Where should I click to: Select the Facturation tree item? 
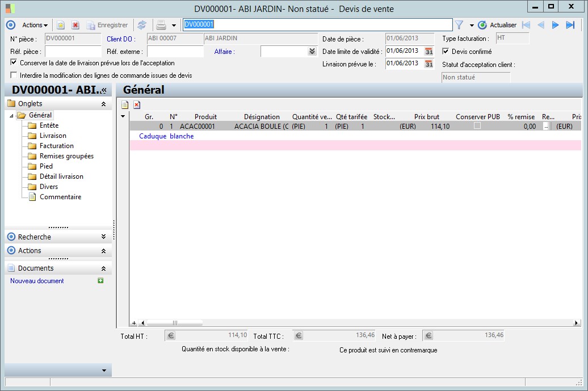click(x=57, y=146)
